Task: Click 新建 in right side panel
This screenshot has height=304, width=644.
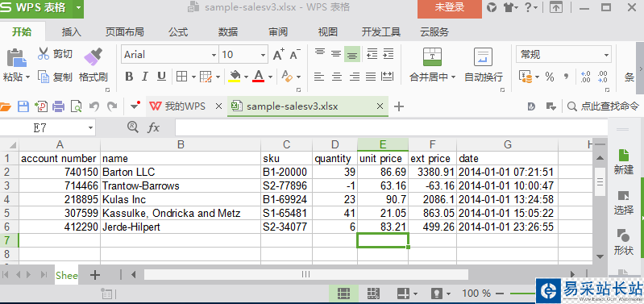Action: point(624,161)
